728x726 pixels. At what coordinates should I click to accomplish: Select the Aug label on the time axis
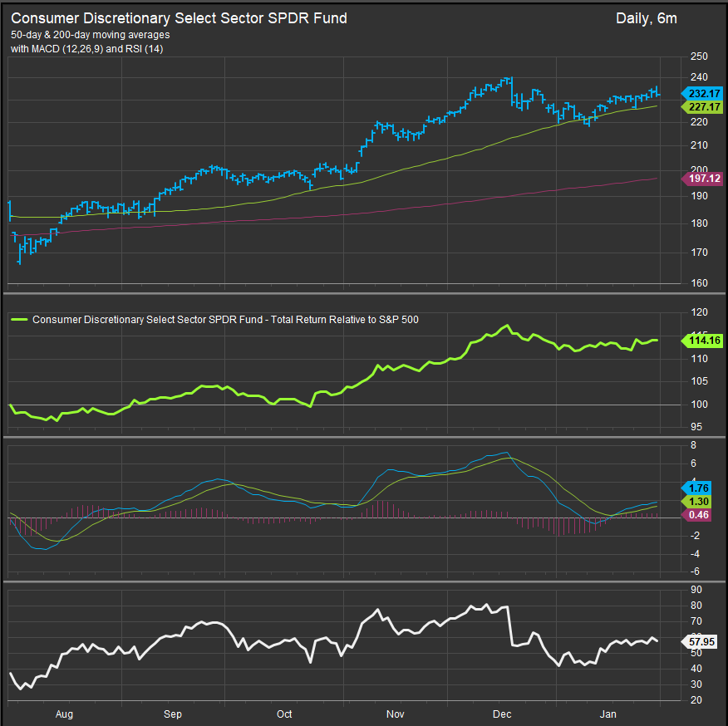[64, 714]
